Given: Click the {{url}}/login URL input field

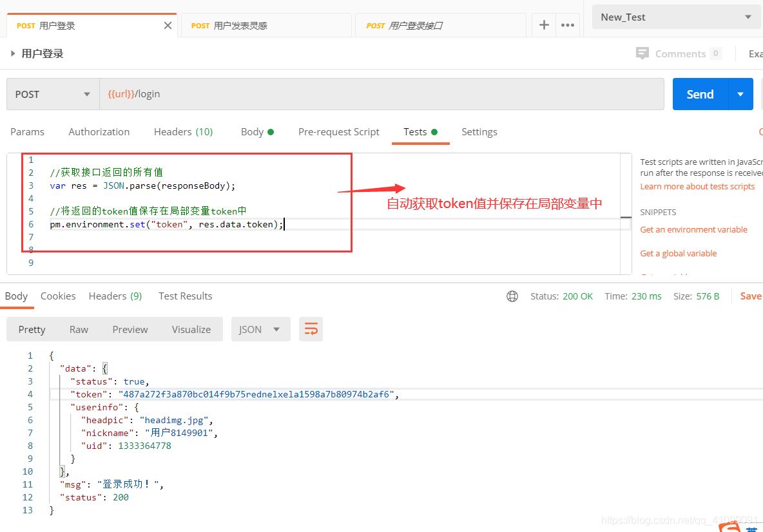Looking at the screenshot, I should (x=381, y=94).
